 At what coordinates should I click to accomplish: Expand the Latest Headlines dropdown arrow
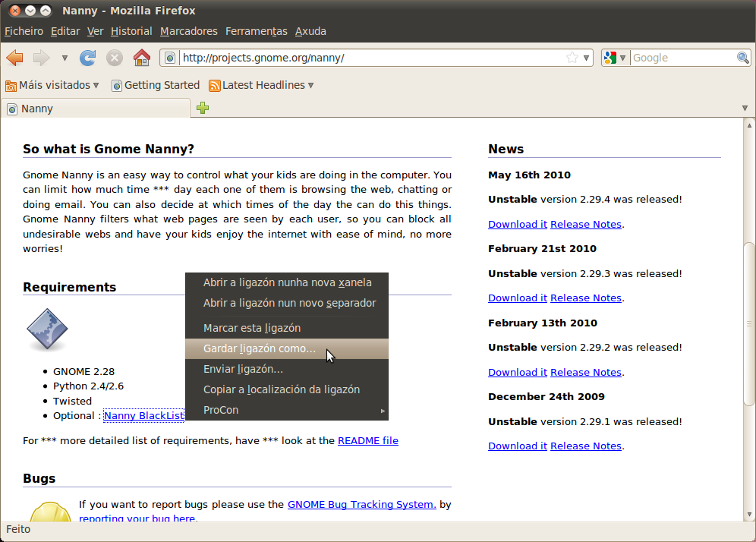[311, 85]
